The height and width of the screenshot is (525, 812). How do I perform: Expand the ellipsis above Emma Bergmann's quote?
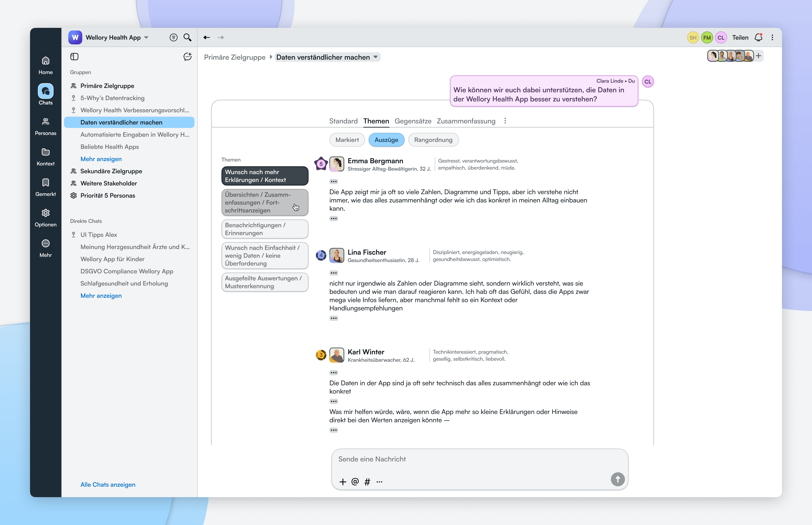[333, 181]
